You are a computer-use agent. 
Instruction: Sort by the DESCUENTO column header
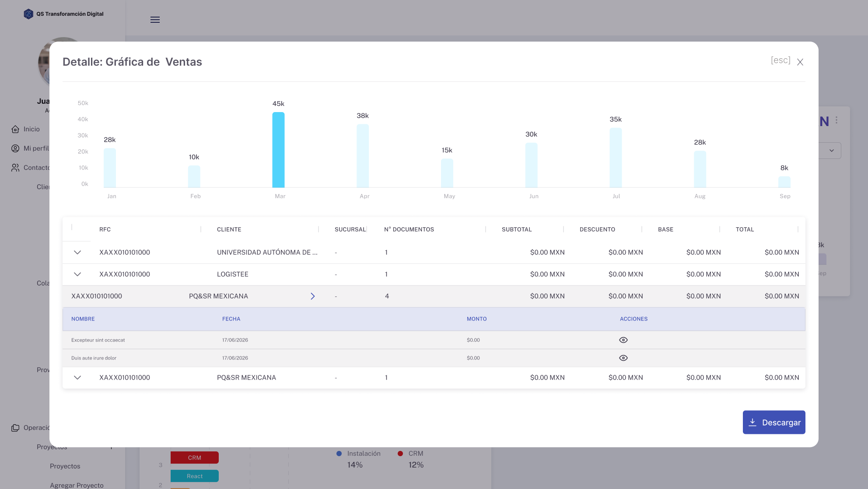(597, 229)
